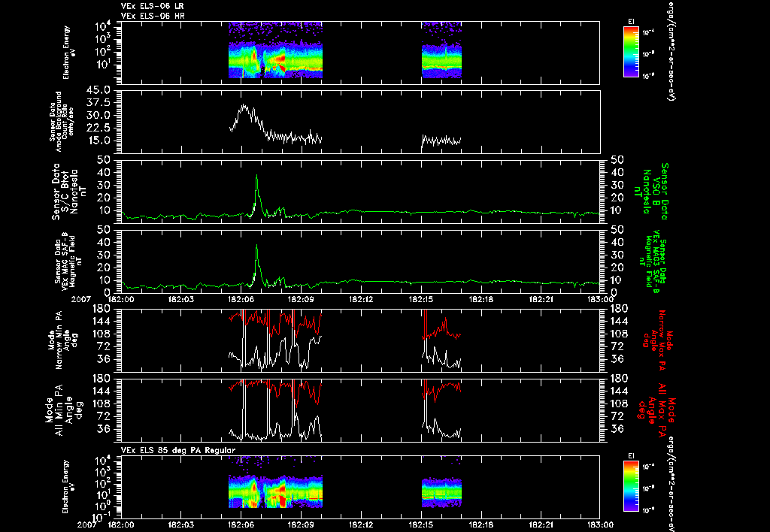Select the "VEx MAG SAF-B Magnetic Field" left axis label
The image size is (770, 532).
[68, 261]
